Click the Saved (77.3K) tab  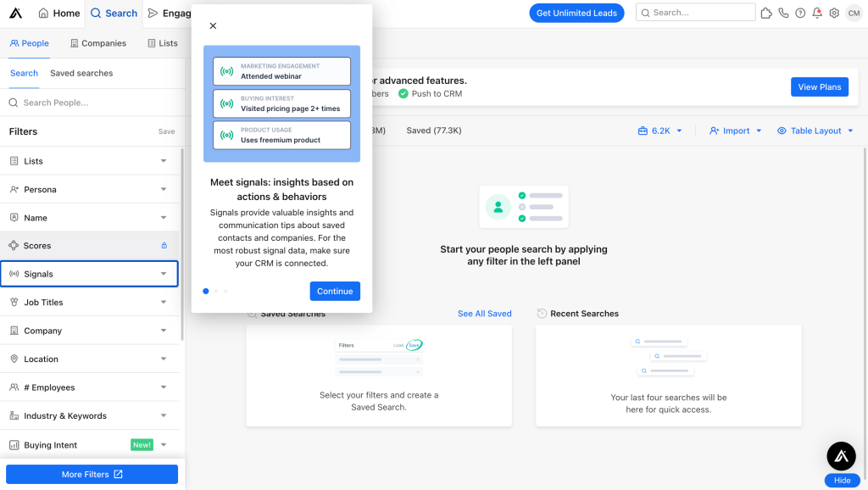pos(433,131)
